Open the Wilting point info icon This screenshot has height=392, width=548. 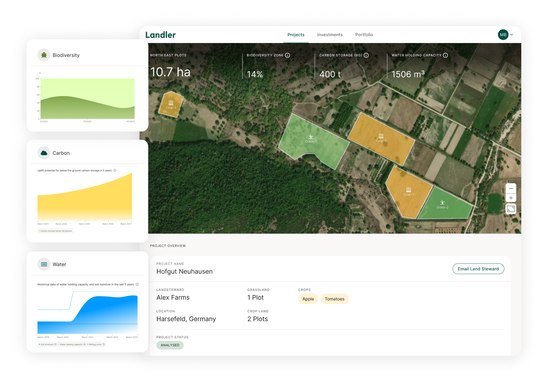(103, 344)
